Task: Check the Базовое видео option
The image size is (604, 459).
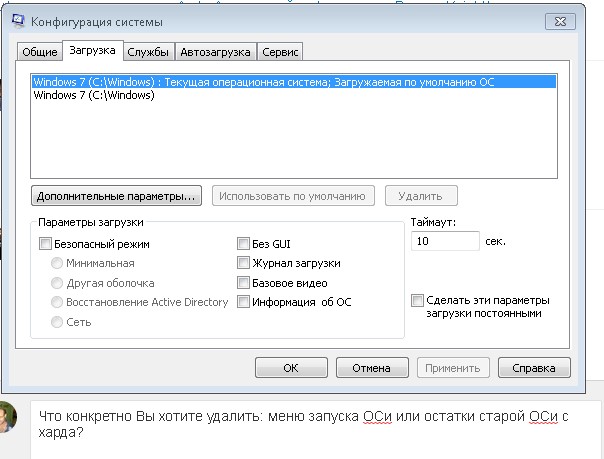Action: 243,283
